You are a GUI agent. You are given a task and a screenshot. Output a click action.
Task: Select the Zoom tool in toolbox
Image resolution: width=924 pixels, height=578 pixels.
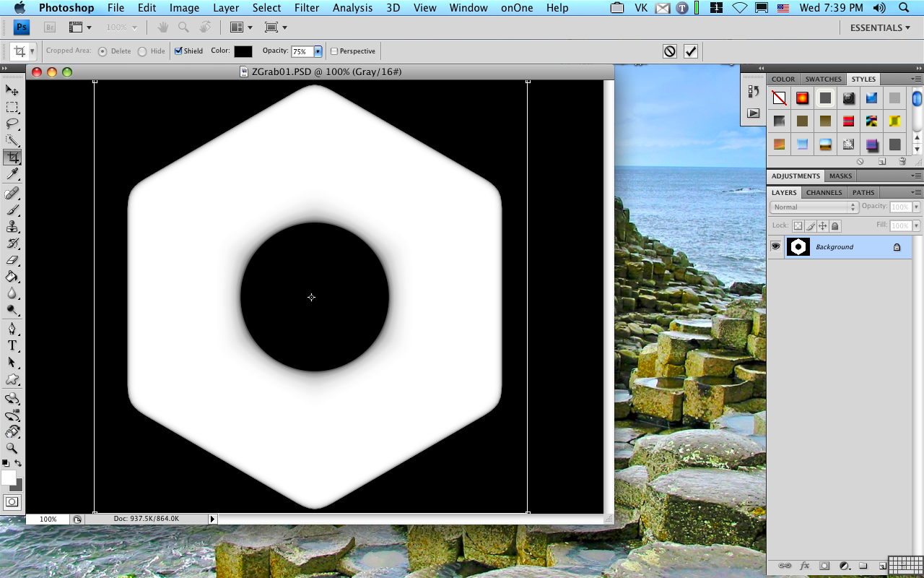coord(12,449)
